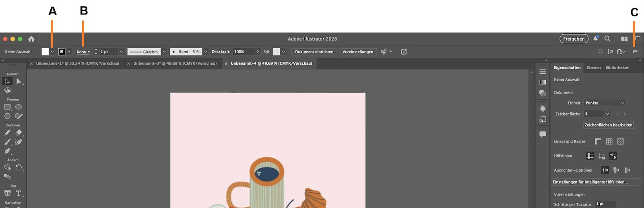The height and width of the screenshot is (208, 644).
Task: Click the Dokument einrichten button
Action: pos(314,52)
